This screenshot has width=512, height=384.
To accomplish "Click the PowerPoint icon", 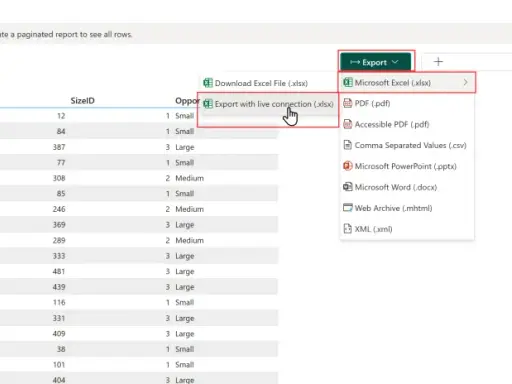I will tap(347, 166).
